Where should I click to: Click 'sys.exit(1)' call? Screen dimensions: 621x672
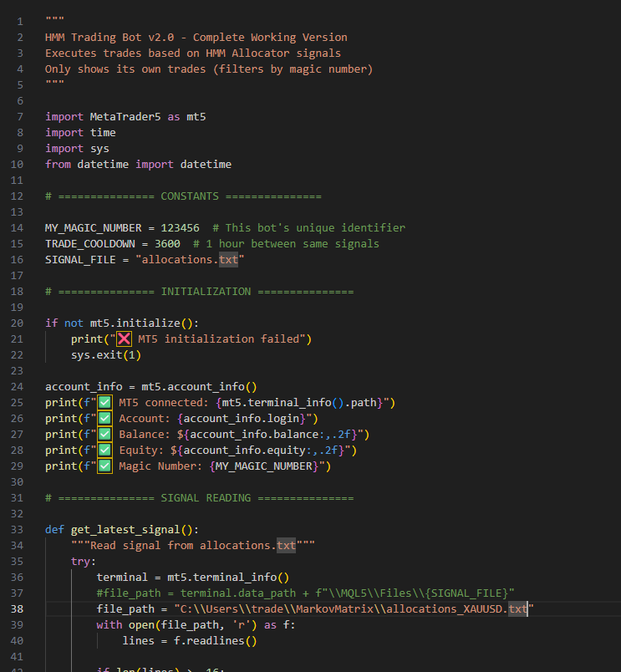(x=106, y=355)
